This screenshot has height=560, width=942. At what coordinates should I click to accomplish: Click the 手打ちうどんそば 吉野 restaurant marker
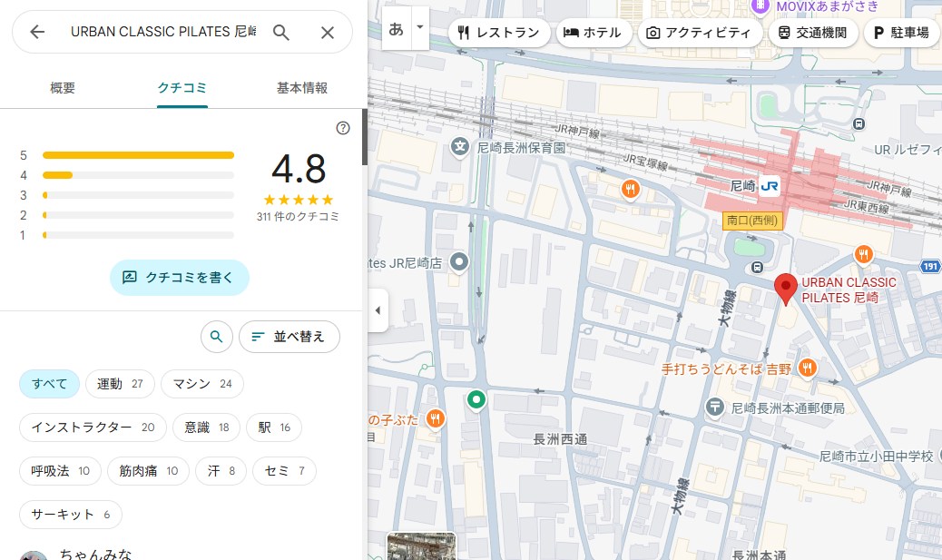807,368
